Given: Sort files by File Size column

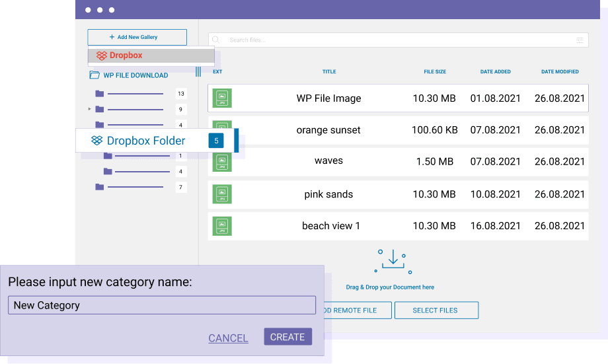Looking at the screenshot, I should [x=435, y=72].
